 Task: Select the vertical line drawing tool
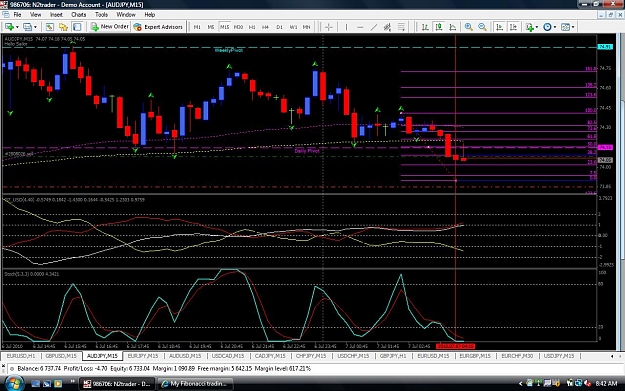pos(346,27)
